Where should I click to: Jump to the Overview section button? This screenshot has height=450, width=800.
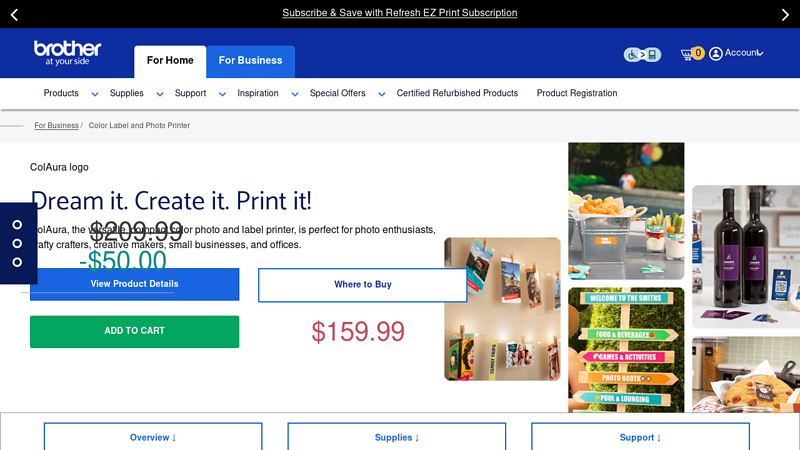tap(153, 437)
